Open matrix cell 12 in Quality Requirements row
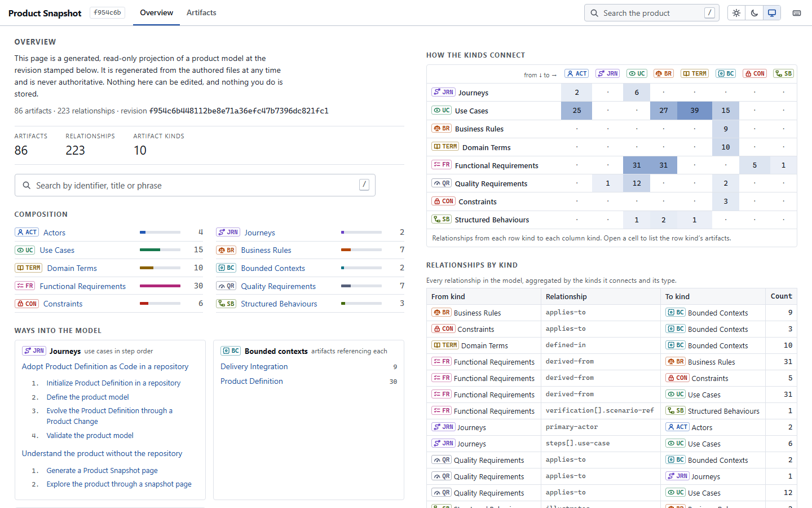 click(637, 183)
